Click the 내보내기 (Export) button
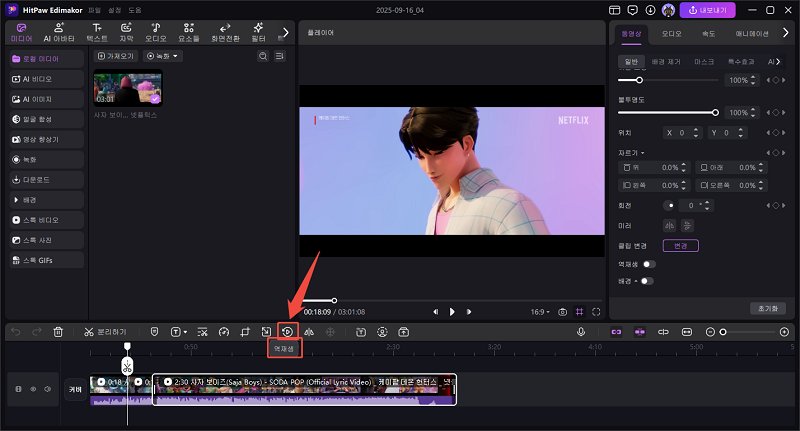The height and width of the screenshot is (431, 800). [x=707, y=10]
